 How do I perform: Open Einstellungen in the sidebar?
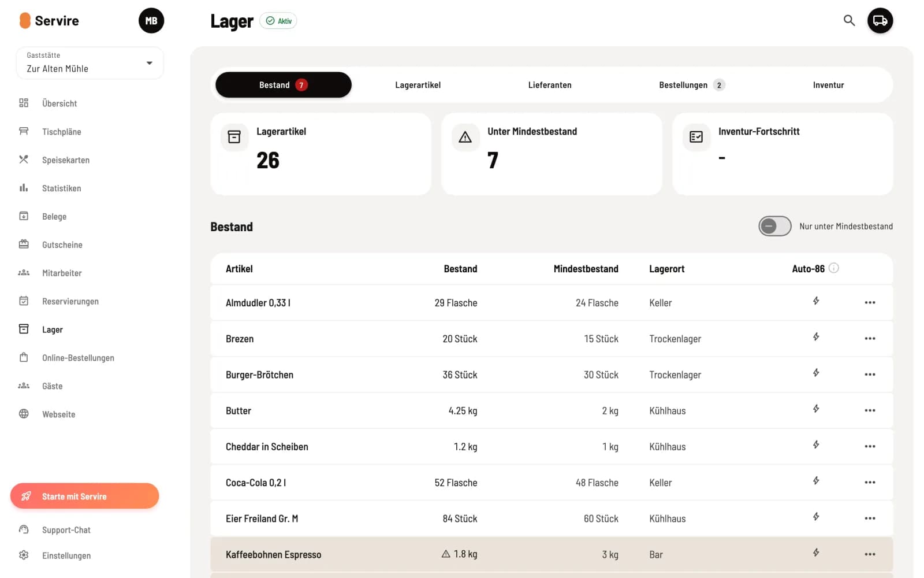(x=66, y=555)
